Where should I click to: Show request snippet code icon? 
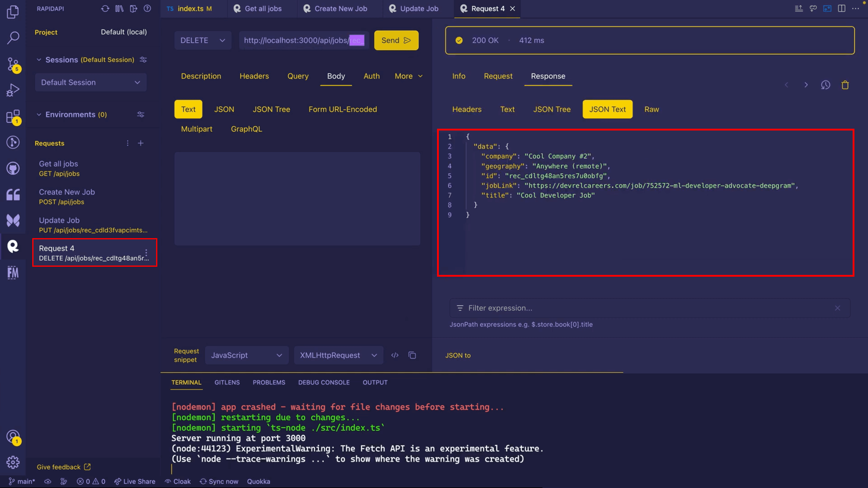click(395, 355)
